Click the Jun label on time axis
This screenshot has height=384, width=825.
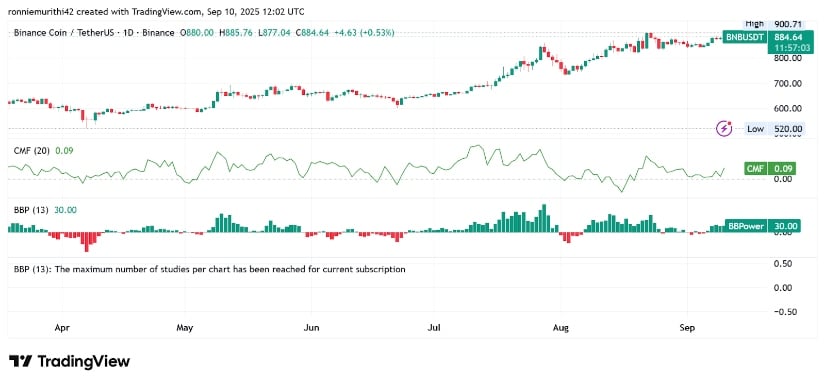point(312,328)
